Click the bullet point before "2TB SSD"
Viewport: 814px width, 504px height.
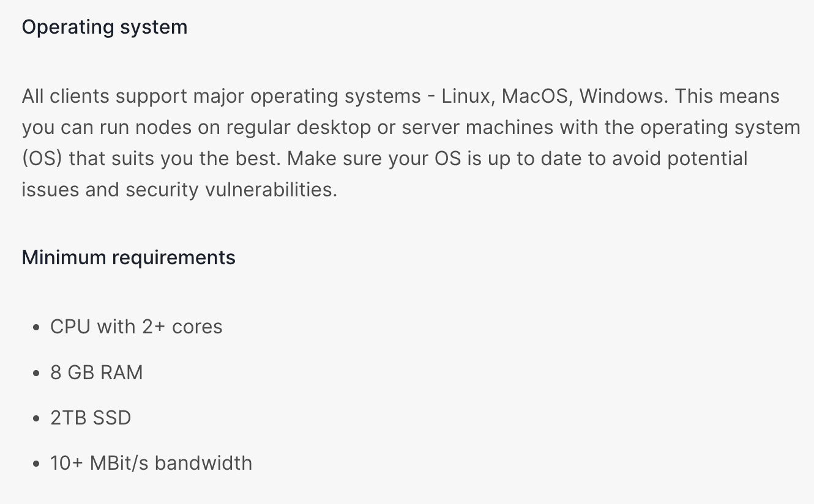[35, 419]
